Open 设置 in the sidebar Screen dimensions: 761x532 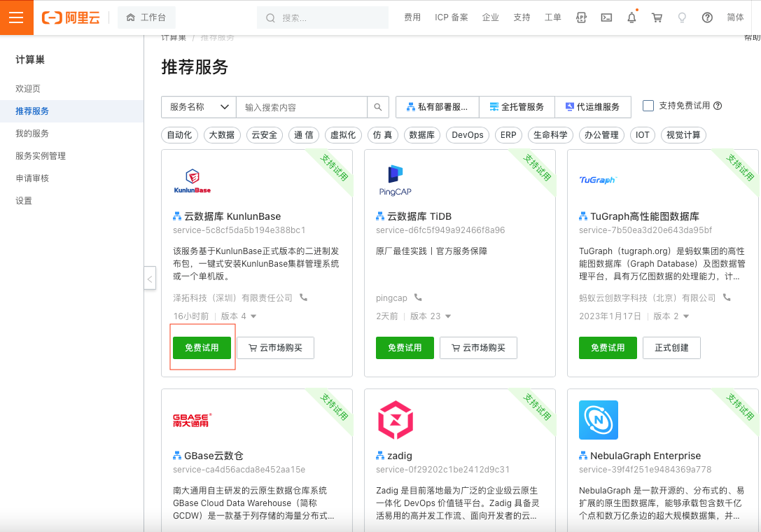click(24, 200)
